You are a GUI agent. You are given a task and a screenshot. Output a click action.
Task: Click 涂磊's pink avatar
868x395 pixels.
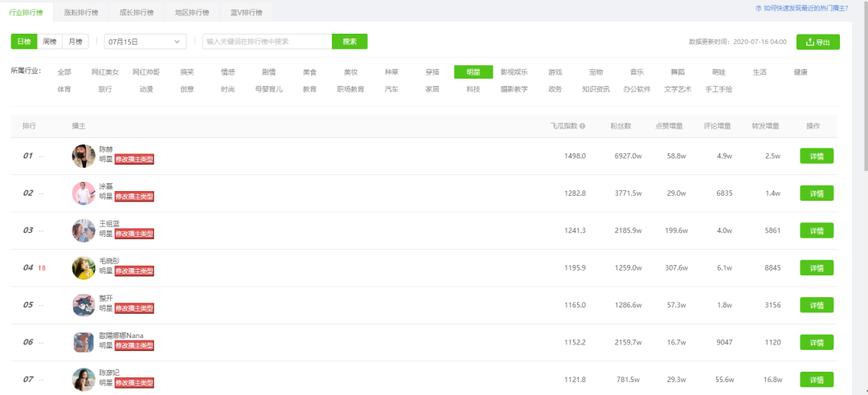pyautogui.click(x=84, y=193)
